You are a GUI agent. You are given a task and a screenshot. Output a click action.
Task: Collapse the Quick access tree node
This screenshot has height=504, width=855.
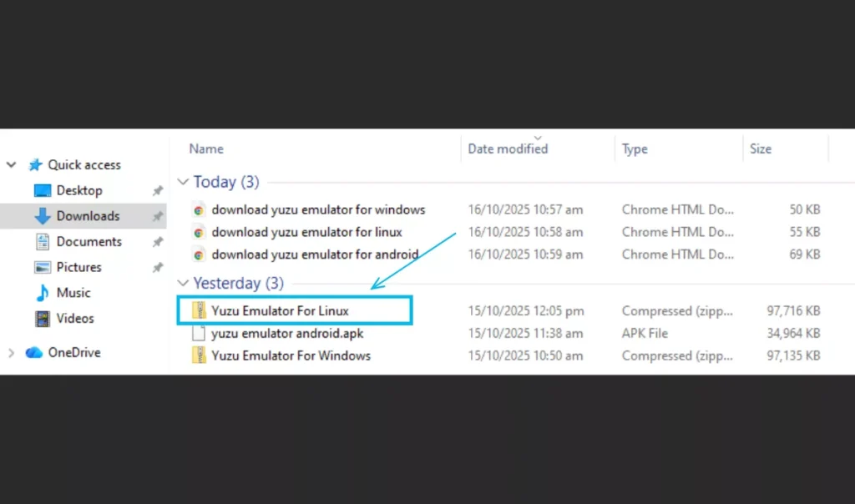tap(12, 165)
